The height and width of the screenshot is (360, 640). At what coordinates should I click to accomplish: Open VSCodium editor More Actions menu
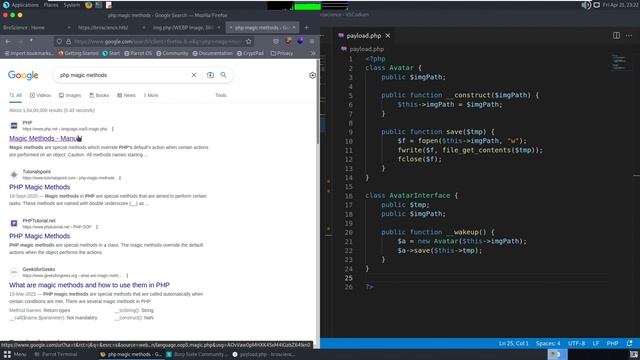tap(629, 36)
